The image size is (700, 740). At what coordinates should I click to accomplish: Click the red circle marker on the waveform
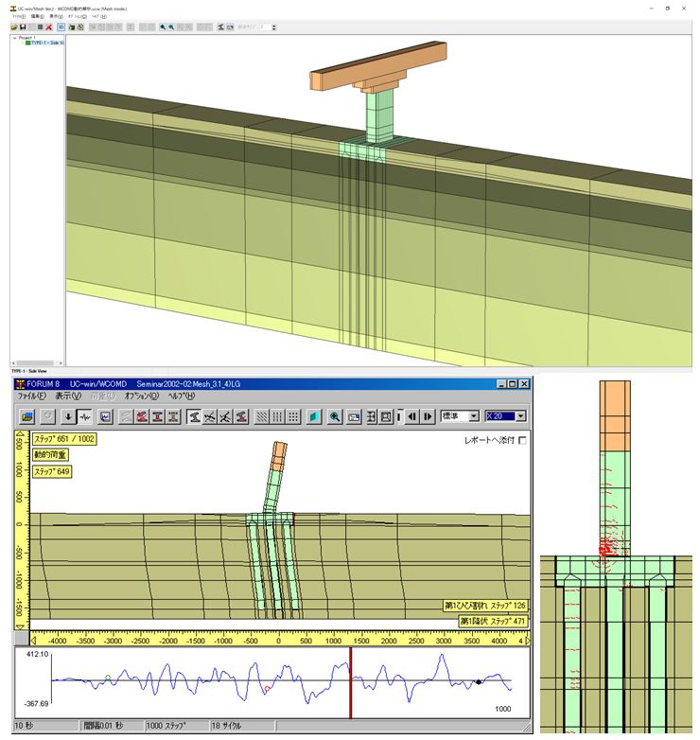(268, 689)
